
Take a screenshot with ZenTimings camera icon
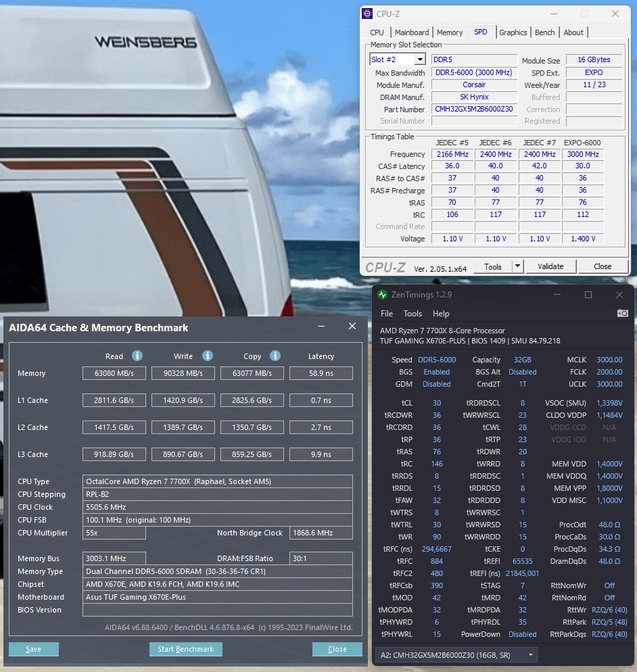tap(622, 313)
